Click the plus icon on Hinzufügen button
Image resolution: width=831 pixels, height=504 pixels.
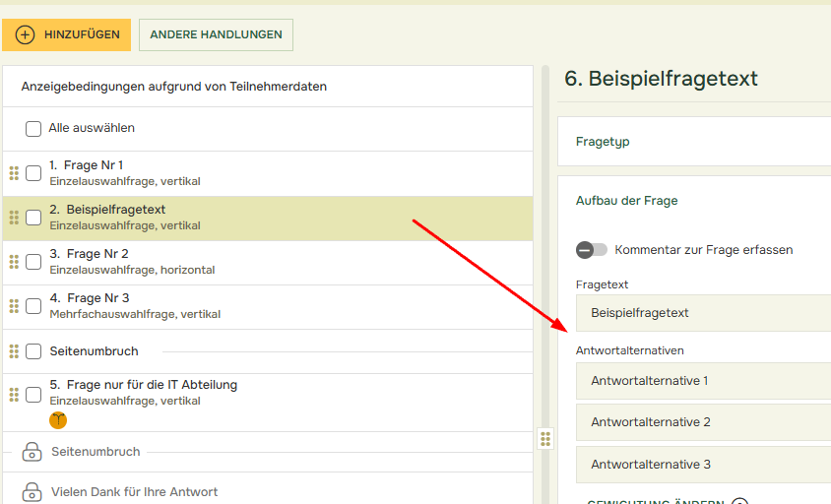pos(26,34)
